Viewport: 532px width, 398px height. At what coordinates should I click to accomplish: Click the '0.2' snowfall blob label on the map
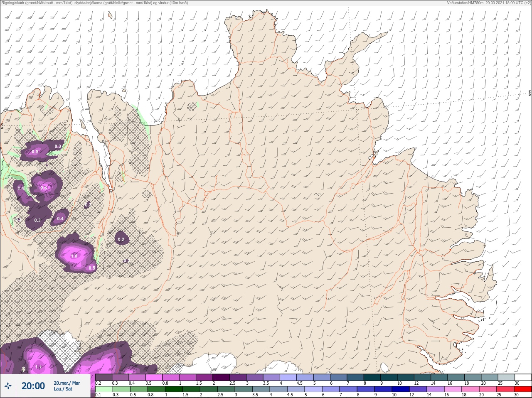coord(121,239)
